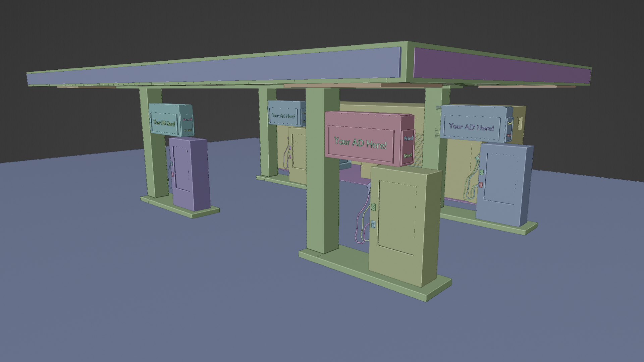Image resolution: width=644 pixels, height=362 pixels.
Task: Click the blue ground plane in the foreground
Action: pyautogui.click(x=134, y=285)
